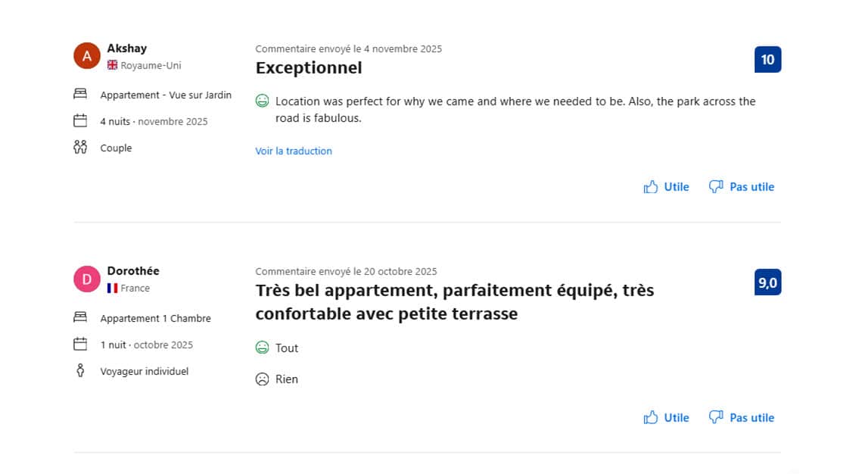Viewport: 868px width, 474px height.
Task: Open Voir la traduction link
Action: coord(294,151)
